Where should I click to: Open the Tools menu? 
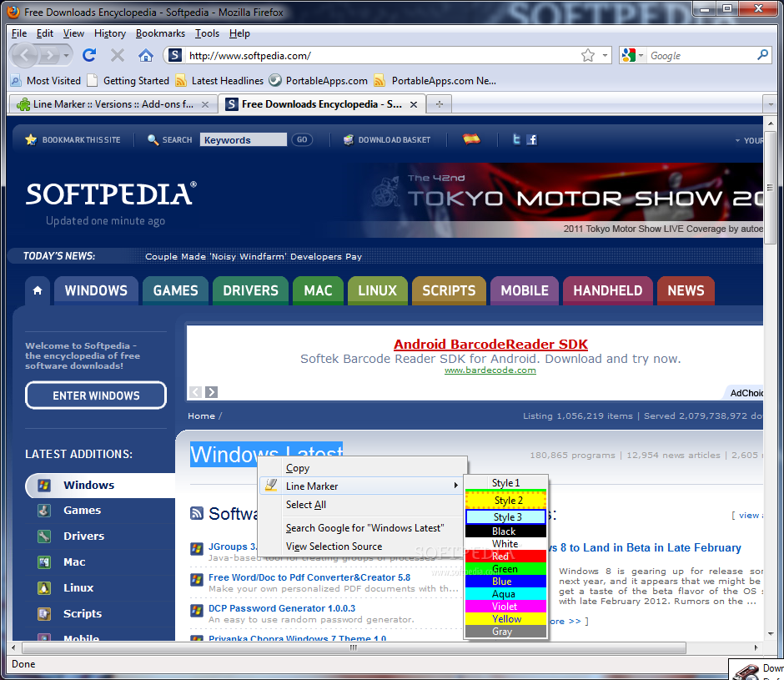(207, 33)
